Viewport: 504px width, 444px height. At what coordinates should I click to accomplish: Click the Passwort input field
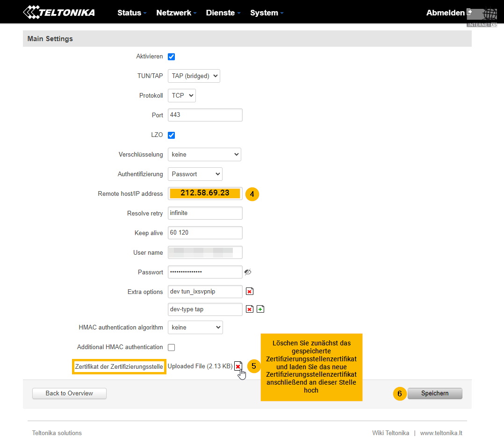pos(205,272)
